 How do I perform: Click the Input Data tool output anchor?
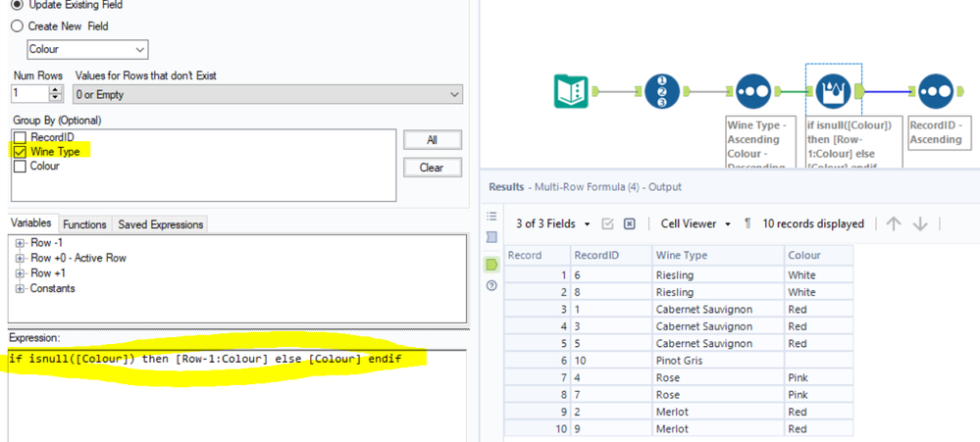tap(595, 92)
